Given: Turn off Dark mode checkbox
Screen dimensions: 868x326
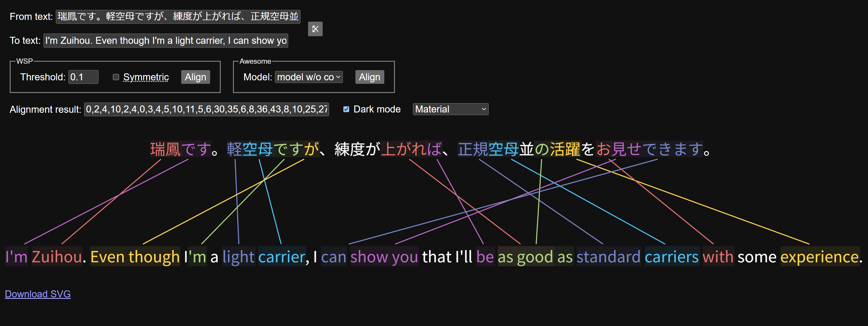Looking at the screenshot, I should click(346, 109).
